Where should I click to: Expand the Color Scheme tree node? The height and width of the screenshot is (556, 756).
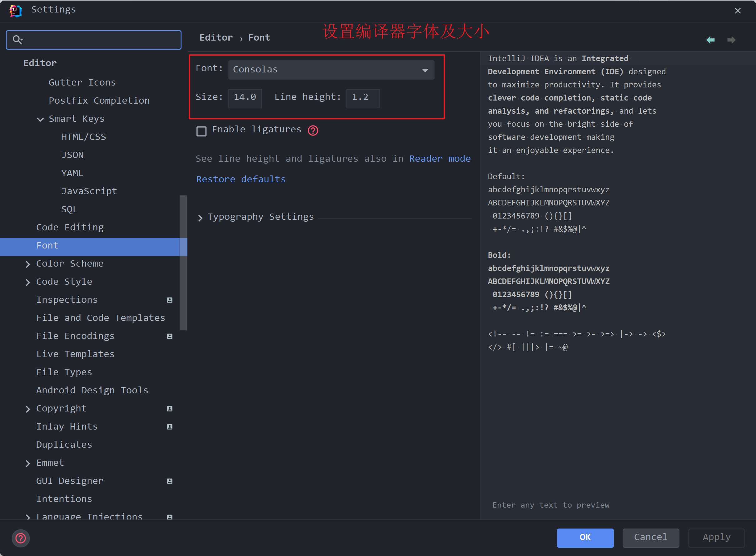tap(28, 264)
